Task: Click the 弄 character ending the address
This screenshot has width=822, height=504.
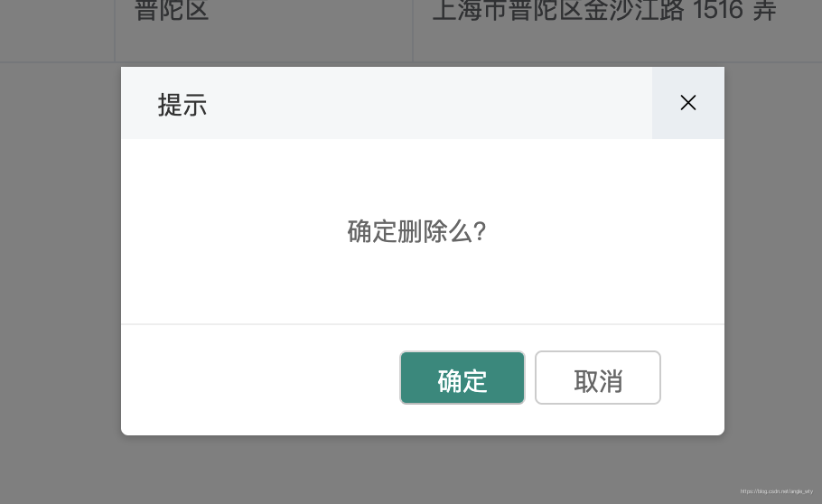Action: pos(764,11)
